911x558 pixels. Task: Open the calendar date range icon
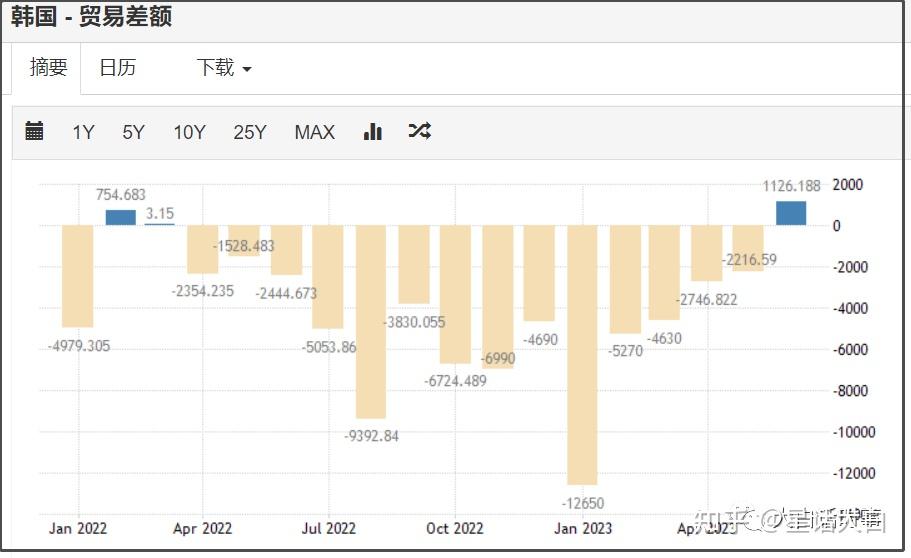(34, 131)
